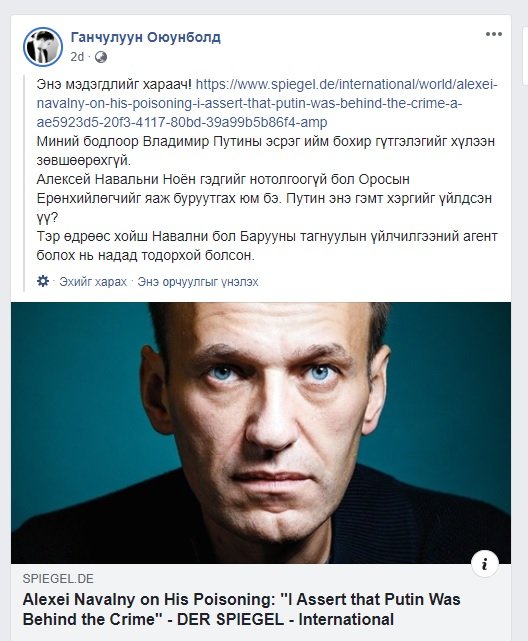This screenshot has height=641, width=528.
Task: Click the link info 'i' icon
Action: (x=485, y=565)
